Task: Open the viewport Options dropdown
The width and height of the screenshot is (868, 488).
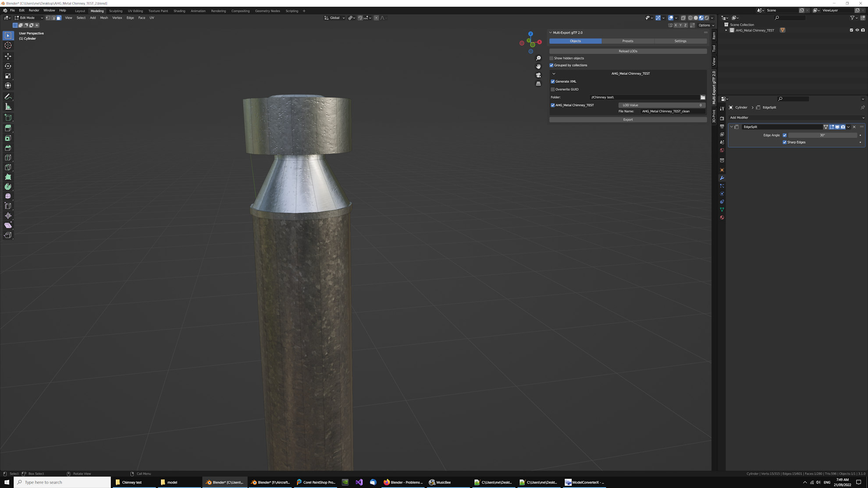Action: (706, 25)
